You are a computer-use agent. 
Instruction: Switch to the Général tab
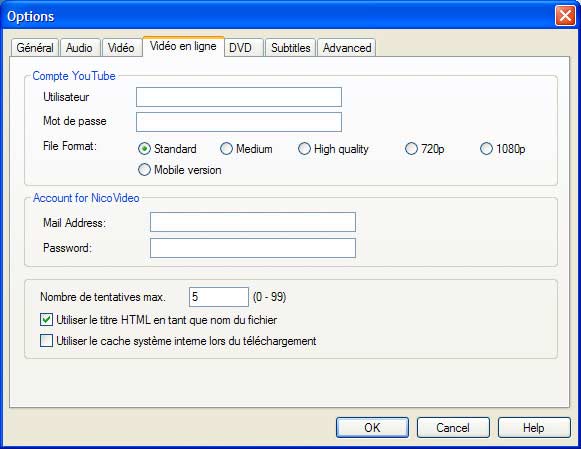tap(35, 48)
